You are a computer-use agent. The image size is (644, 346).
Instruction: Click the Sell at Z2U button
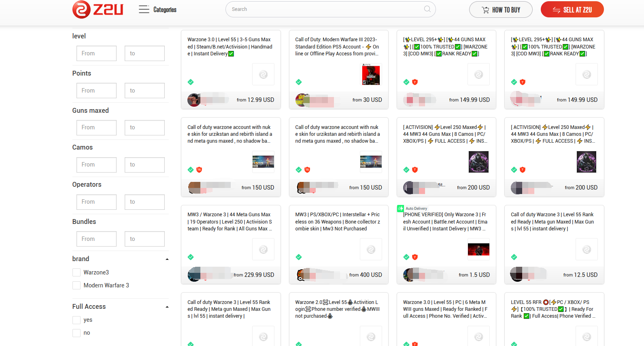572,10
